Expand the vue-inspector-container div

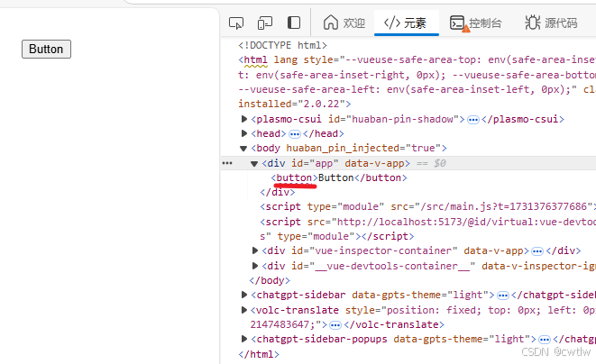point(255,250)
